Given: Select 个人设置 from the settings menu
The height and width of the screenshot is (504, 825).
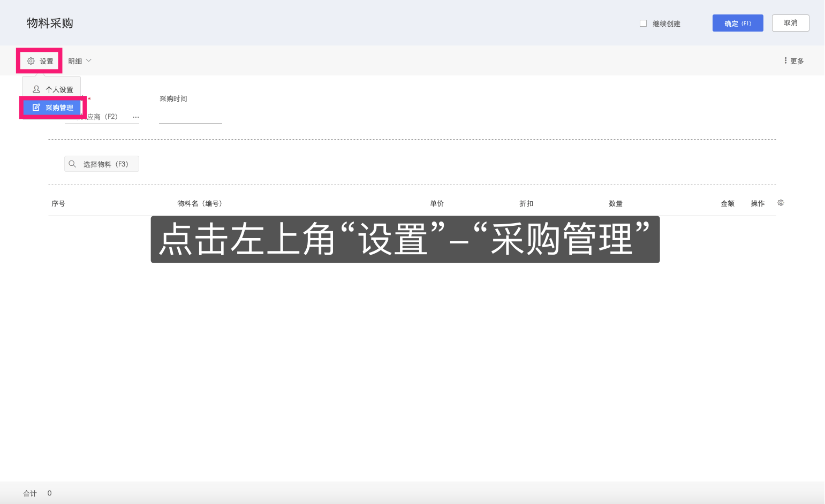Looking at the screenshot, I should [59, 88].
